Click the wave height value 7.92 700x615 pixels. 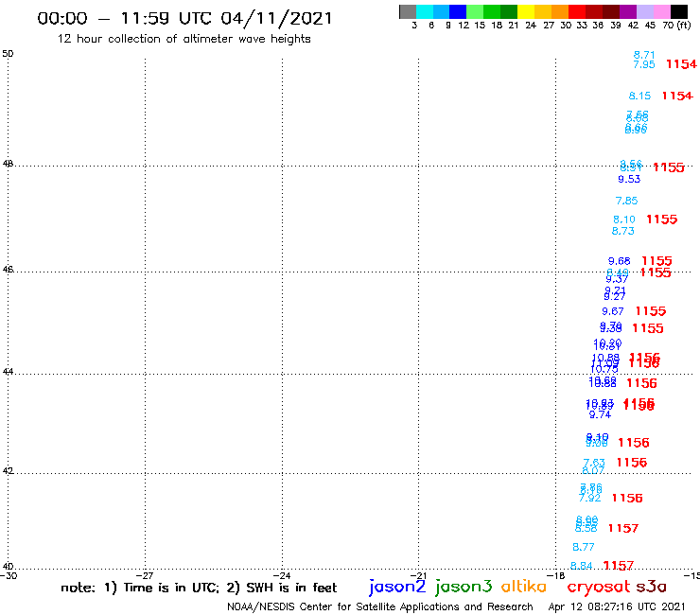point(589,498)
